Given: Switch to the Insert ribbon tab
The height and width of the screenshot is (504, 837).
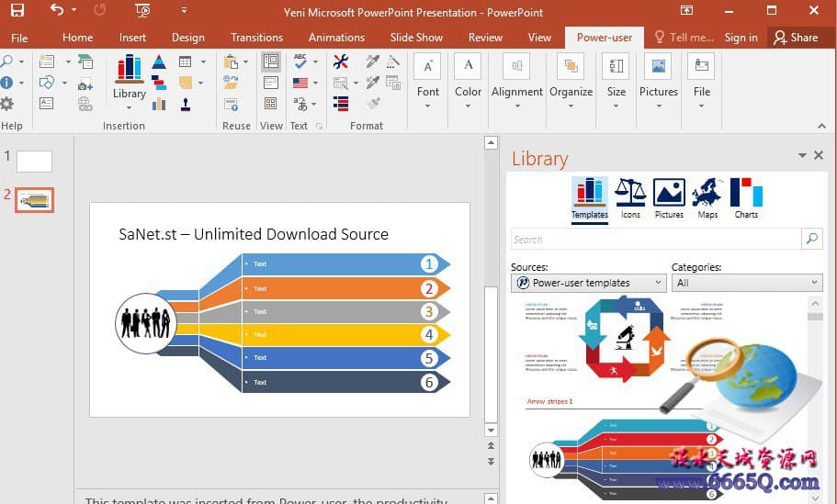Looking at the screenshot, I should [x=132, y=38].
